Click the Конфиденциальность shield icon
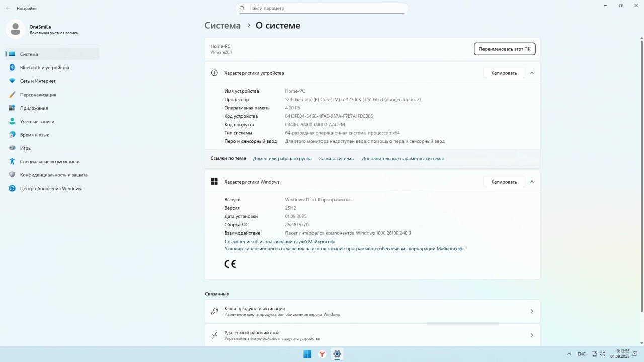644x362 pixels. pos(12,175)
